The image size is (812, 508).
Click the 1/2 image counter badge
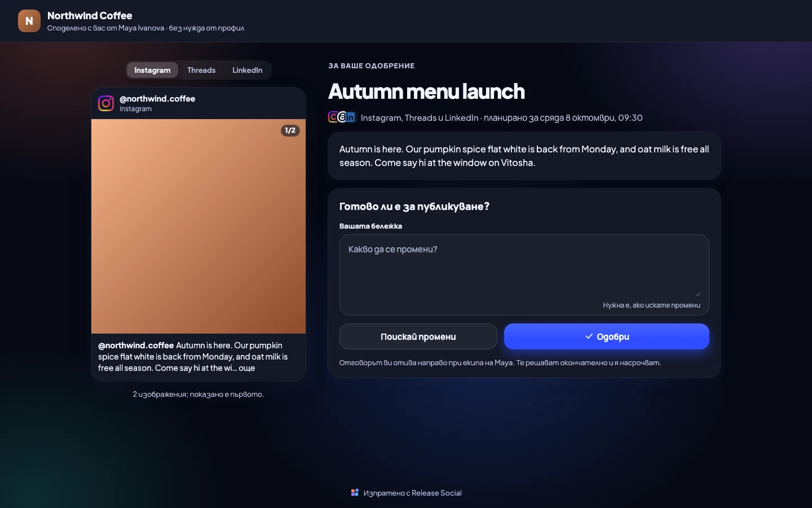(x=290, y=130)
